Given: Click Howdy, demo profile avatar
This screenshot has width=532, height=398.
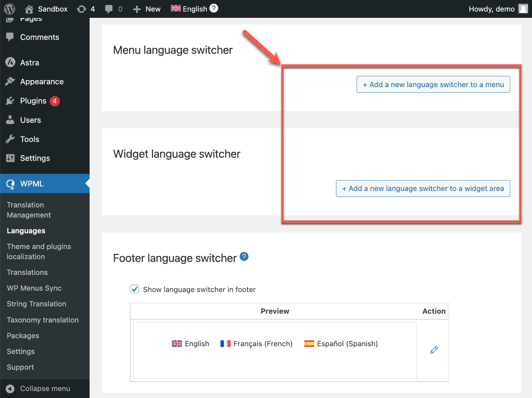Looking at the screenshot, I should coord(523,8).
